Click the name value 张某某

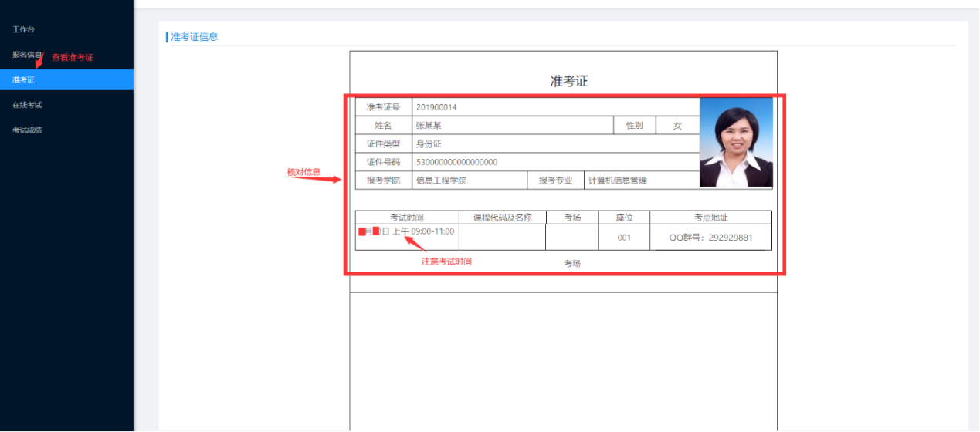[429, 125]
